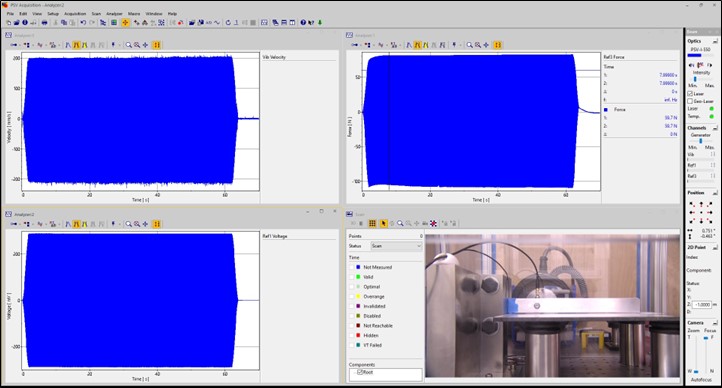Click the Autofocus button in Camera panel

pos(701,380)
